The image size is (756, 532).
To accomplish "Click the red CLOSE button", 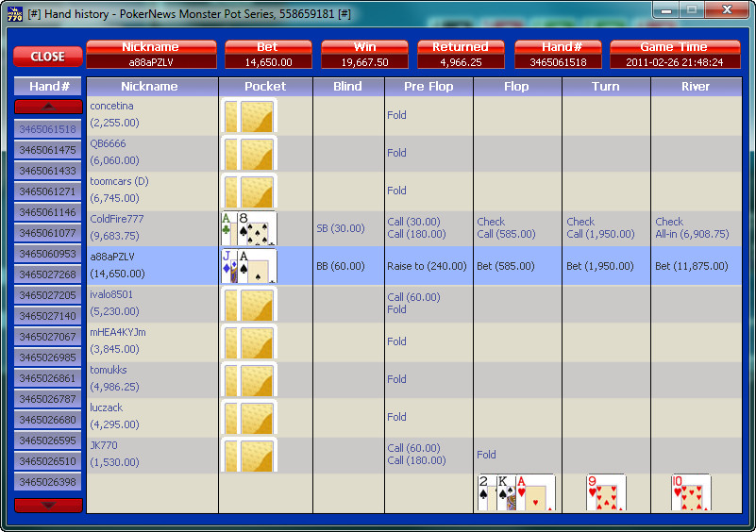I will (x=48, y=57).
